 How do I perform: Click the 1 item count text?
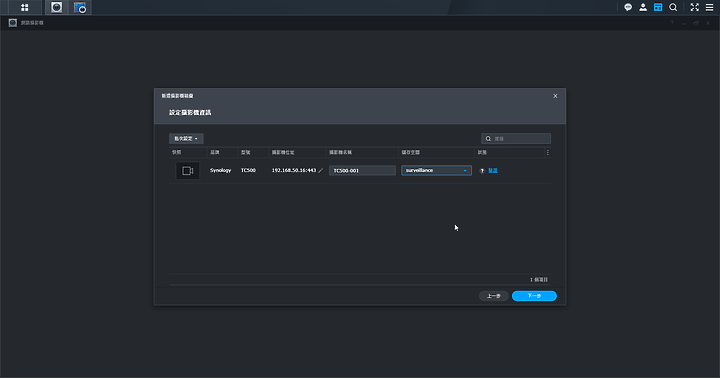[539, 280]
